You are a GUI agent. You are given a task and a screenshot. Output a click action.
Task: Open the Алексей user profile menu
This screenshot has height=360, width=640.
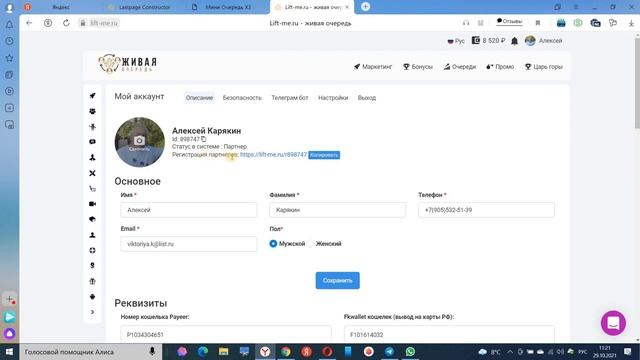[x=543, y=41]
